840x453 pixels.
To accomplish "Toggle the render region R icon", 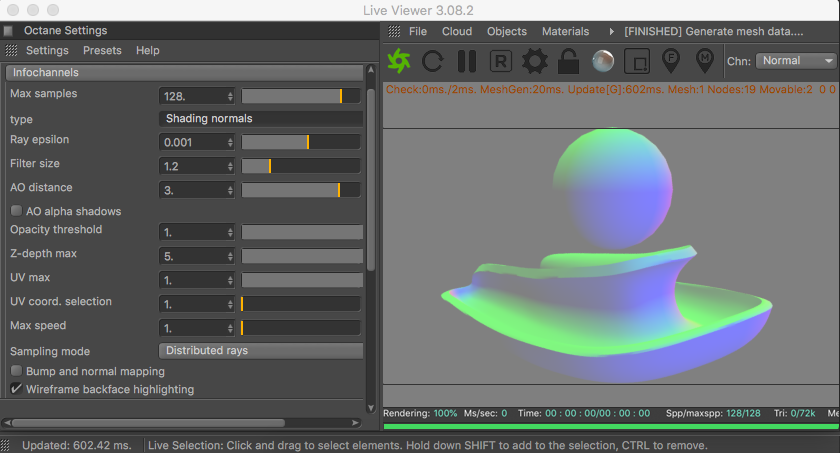I will (501, 61).
